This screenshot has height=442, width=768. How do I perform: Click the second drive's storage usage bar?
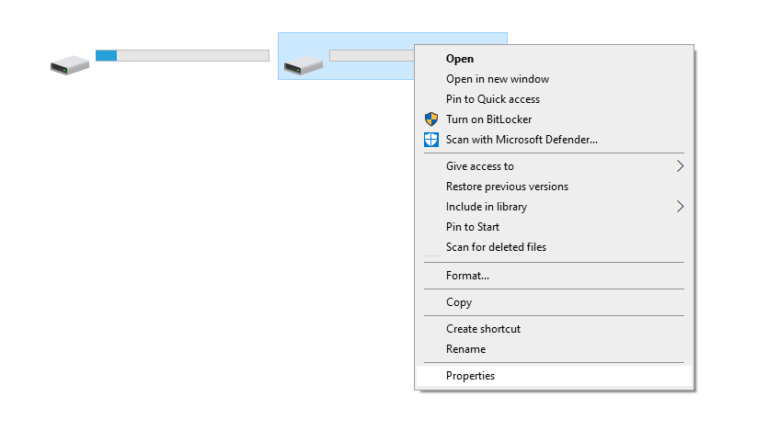(372, 55)
